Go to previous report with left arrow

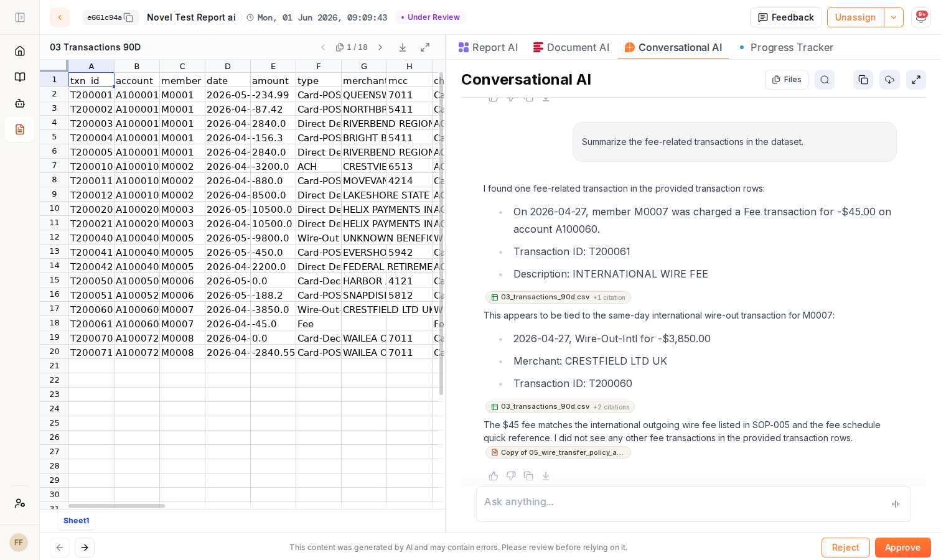point(60,548)
